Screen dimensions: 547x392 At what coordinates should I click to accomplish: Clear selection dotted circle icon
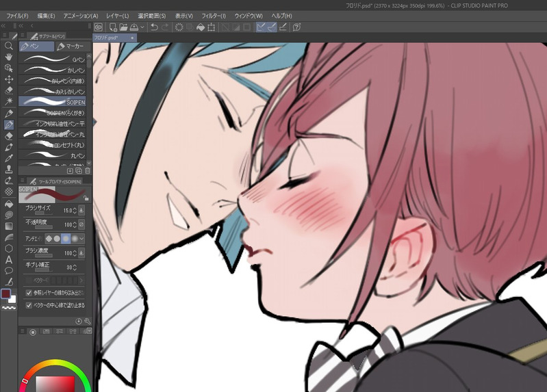point(179,27)
